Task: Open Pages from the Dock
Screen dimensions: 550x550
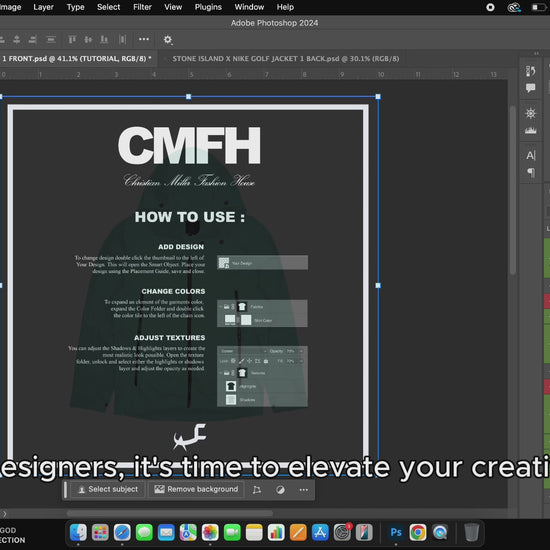Action: [298, 532]
